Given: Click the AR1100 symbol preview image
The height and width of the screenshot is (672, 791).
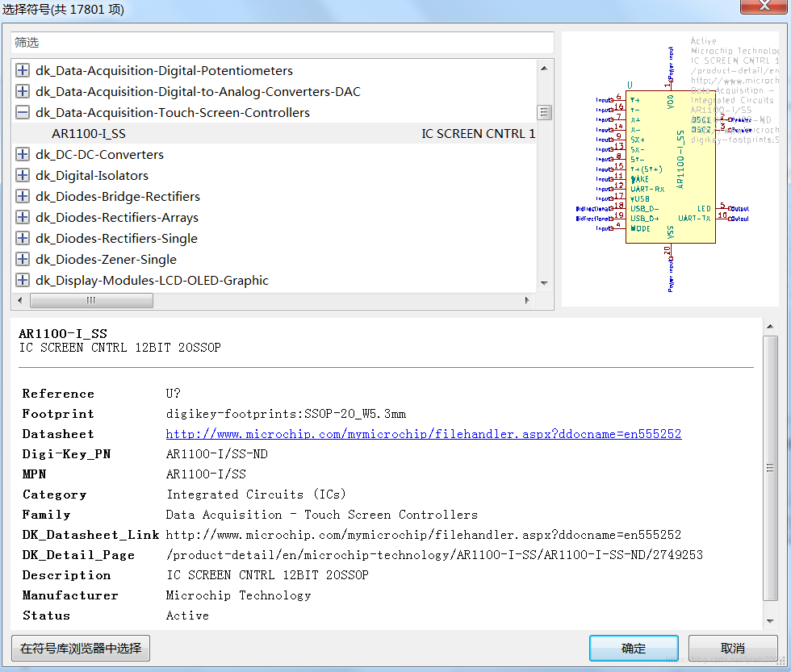Looking at the screenshot, I should coord(670,169).
